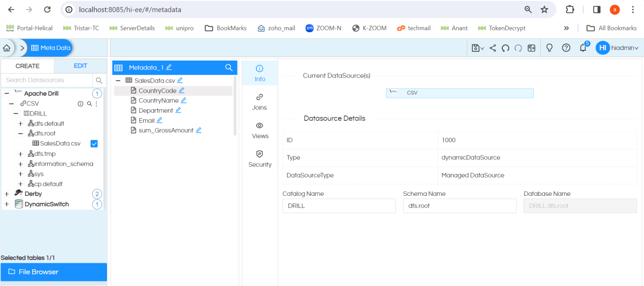
Task: Click the share icon in the toolbar
Action: coord(493,48)
